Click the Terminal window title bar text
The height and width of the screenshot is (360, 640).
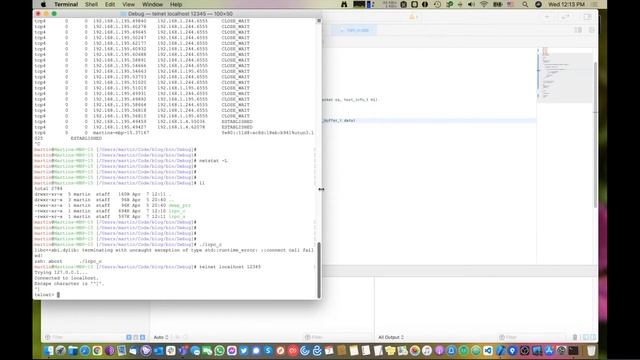pyautogui.click(x=180, y=13)
